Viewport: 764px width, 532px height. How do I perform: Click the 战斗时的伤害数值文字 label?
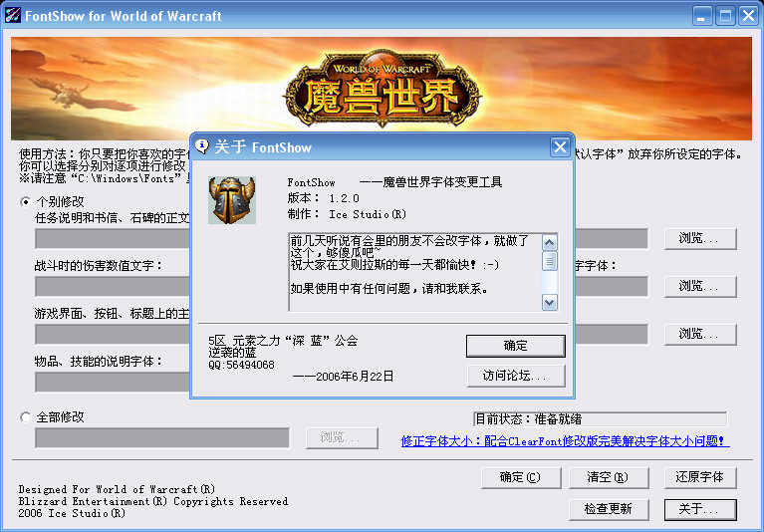coord(99,266)
